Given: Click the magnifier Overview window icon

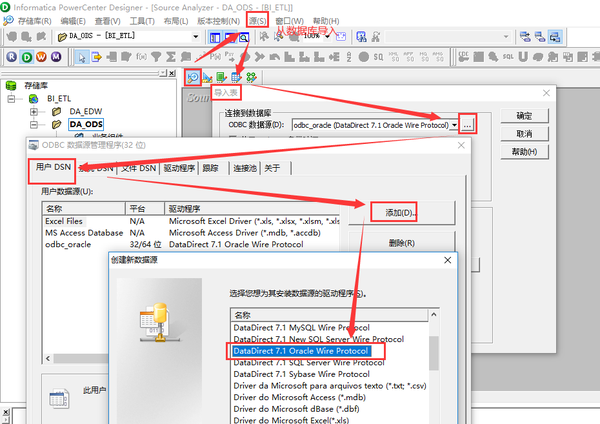Looking at the screenshot, I should click(x=244, y=37).
